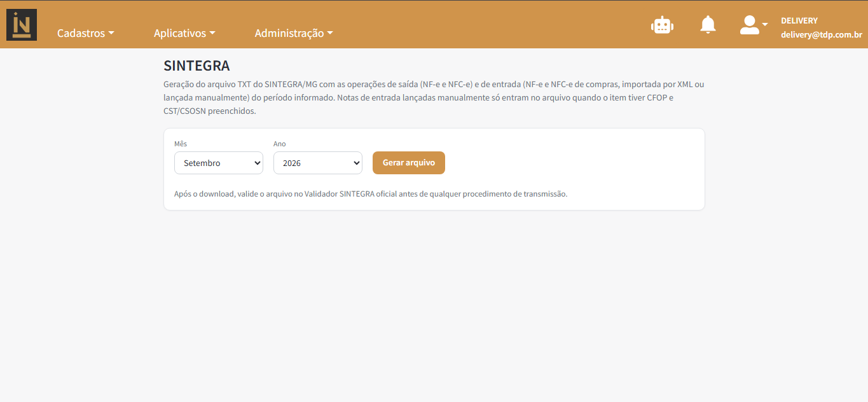Open the user profile avatar menu
This screenshot has width=868, height=402.
pos(754,25)
